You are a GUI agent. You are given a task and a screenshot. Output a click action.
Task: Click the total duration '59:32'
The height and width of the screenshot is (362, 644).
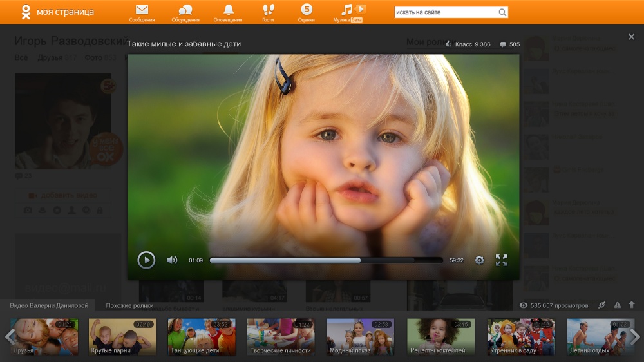(x=457, y=260)
